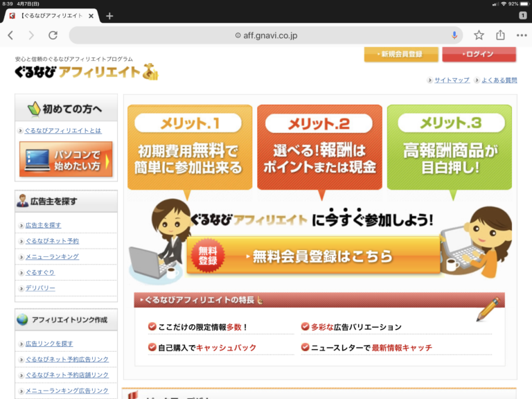Image resolution: width=532 pixels, height=399 pixels.
Task: Open the デリバリー sidebar link
Action: coord(40,288)
